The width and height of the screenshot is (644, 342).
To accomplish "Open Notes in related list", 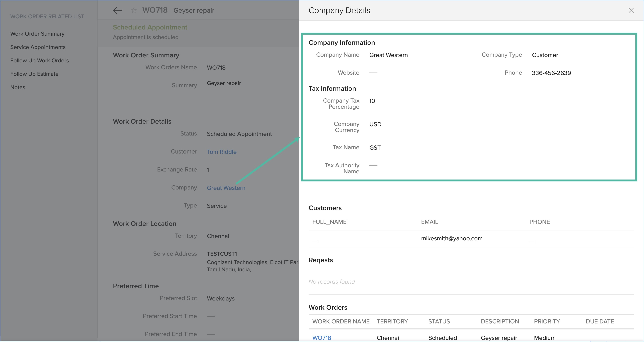I will point(18,87).
